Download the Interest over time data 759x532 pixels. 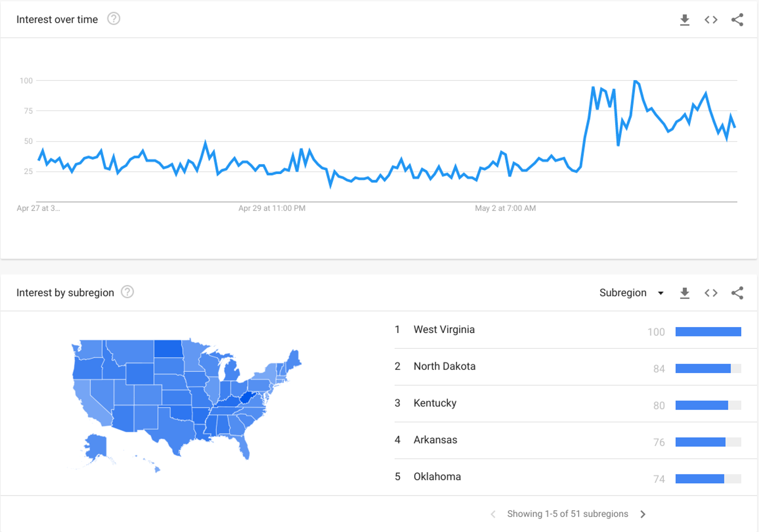click(x=685, y=20)
